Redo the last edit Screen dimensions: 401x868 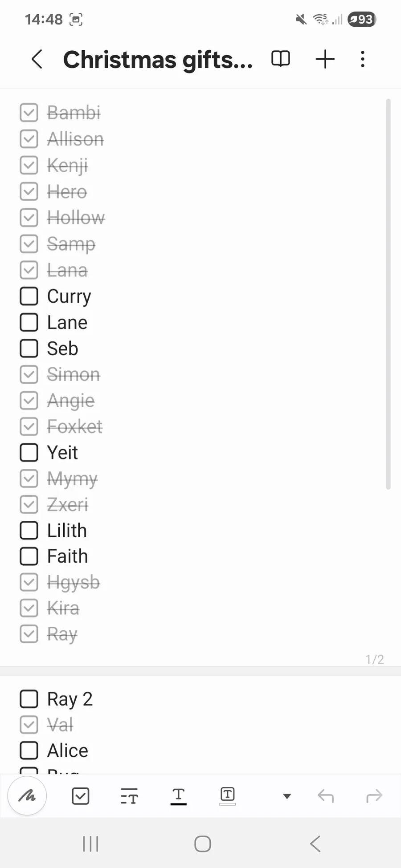374,796
